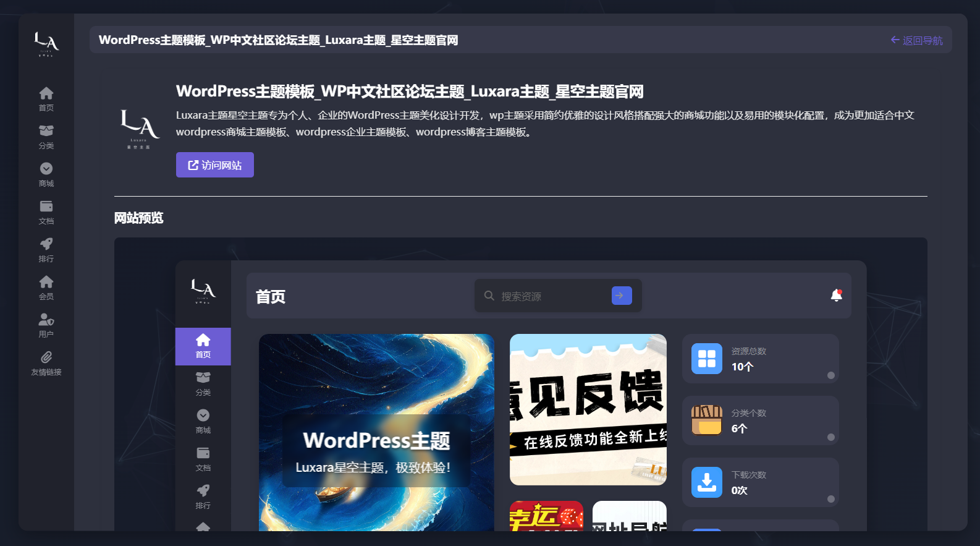Click the 0次 download count value
Viewport: 980px width, 546px height.
pyautogui.click(x=739, y=490)
